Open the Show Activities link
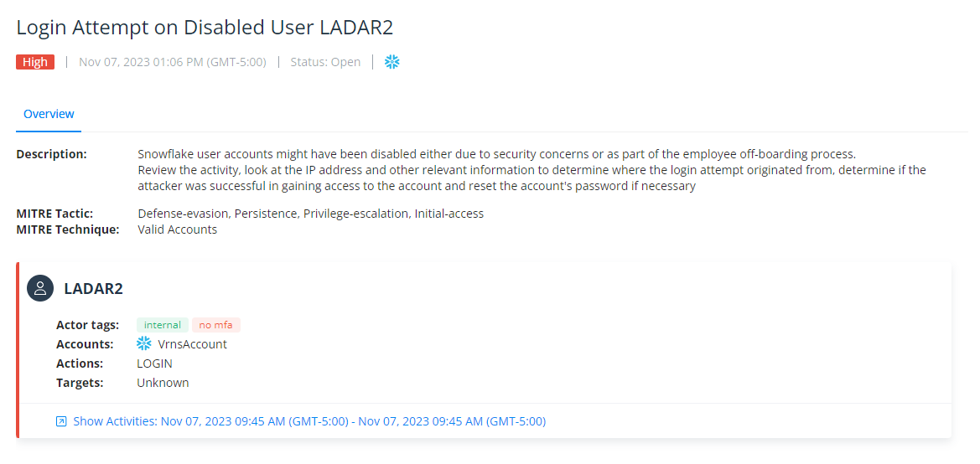Screen dimensions: 980x464 (x=309, y=421)
